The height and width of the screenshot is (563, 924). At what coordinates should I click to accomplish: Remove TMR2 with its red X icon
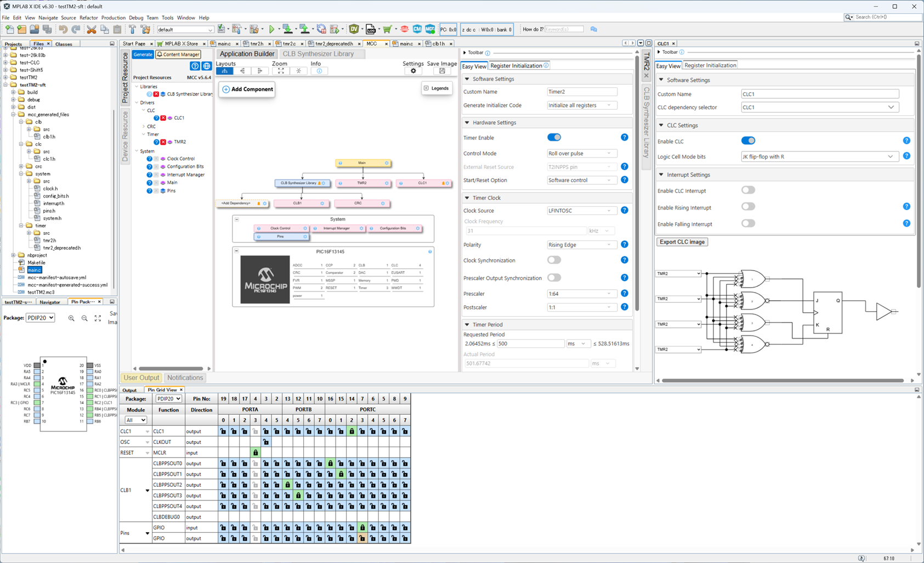pyautogui.click(x=163, y=142)
